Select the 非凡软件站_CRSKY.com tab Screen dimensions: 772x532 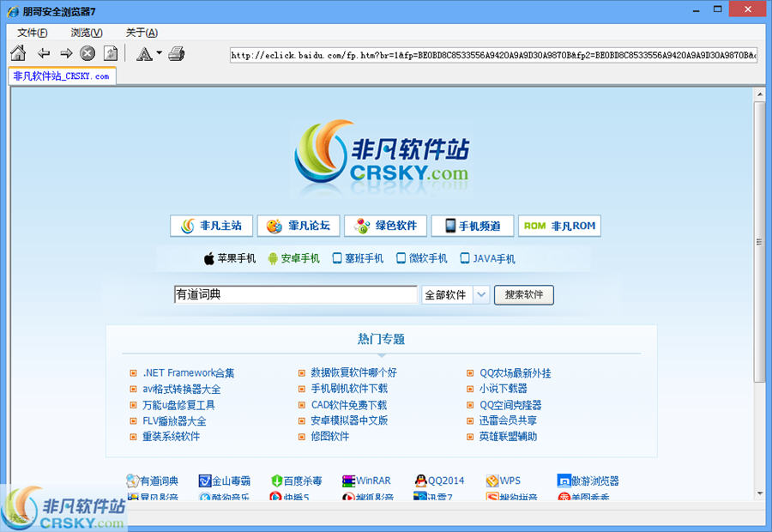pos(62,76)
